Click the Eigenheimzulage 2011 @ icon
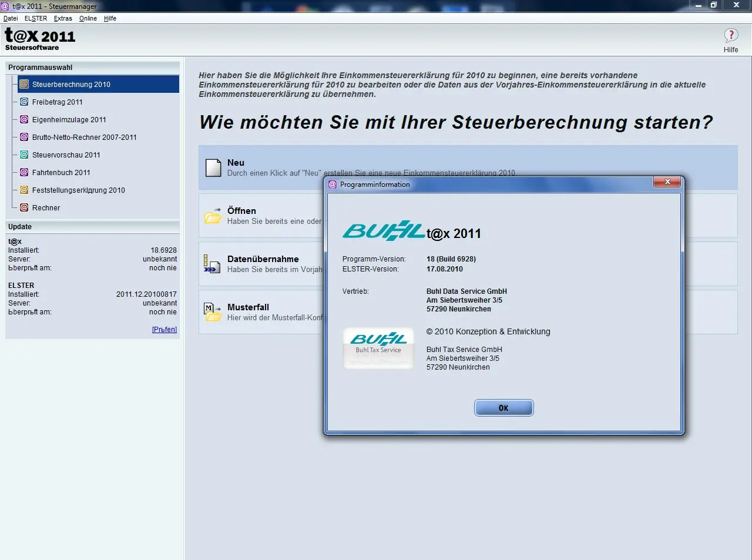This screenshot has height=560, width=752. tap(24, 119)
